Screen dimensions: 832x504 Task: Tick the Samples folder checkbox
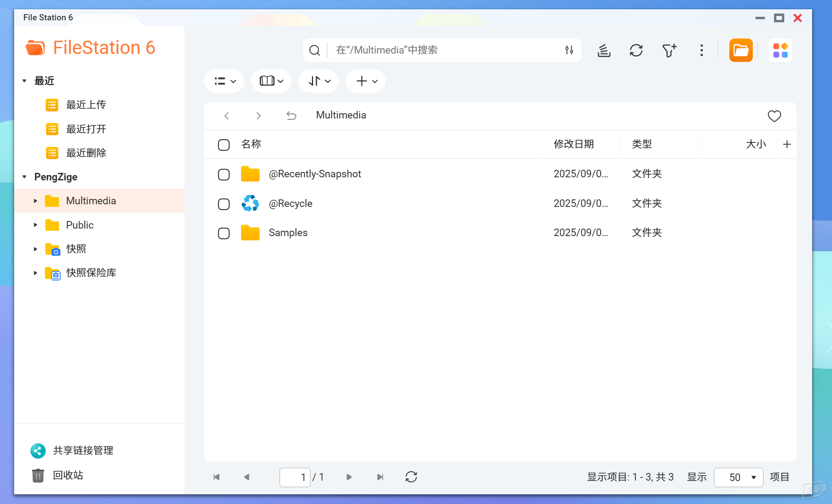pos(224,233)
